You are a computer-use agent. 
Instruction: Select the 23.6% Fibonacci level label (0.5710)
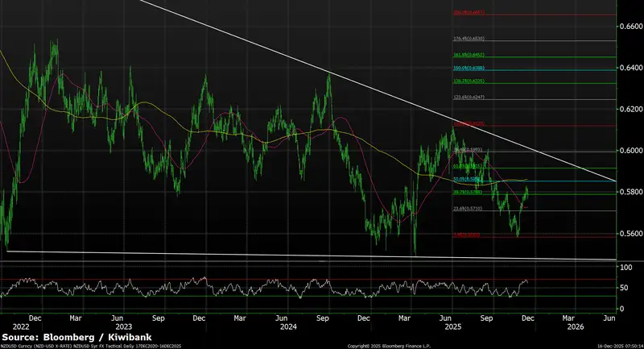pos(468,209)
